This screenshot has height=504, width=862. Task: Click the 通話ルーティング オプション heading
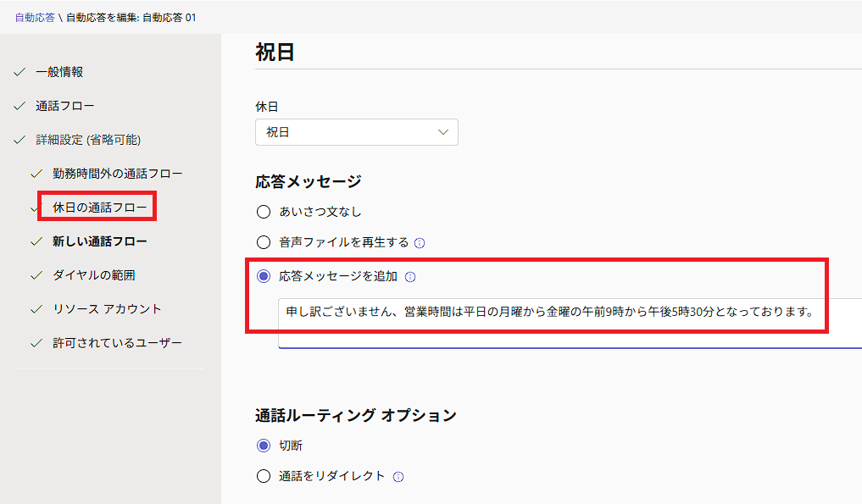356,415
